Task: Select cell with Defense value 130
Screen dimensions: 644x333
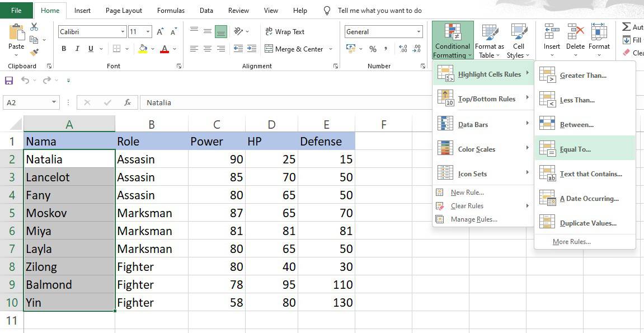Action: [x=327, y=303]
